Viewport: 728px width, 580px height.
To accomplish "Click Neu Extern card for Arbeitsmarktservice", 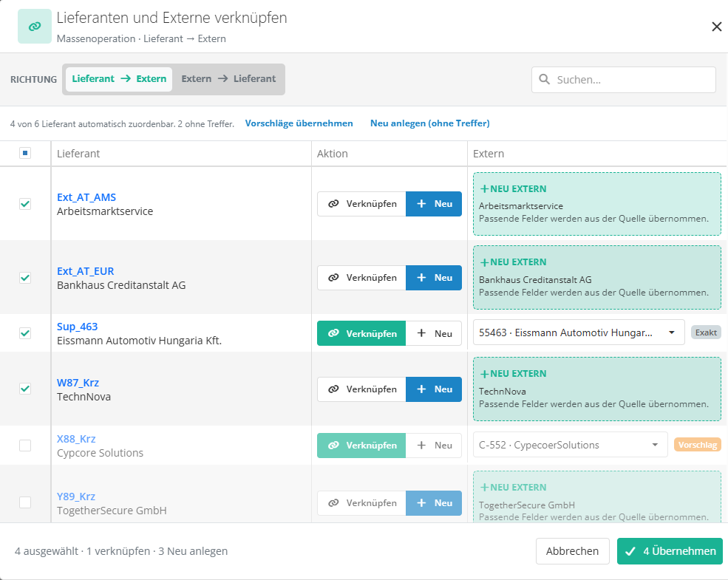I will (597, 204).
